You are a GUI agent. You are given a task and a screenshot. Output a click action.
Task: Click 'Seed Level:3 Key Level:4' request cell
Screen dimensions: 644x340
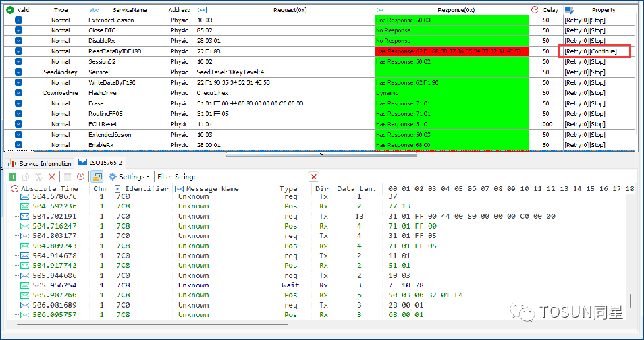coord(286,72)
